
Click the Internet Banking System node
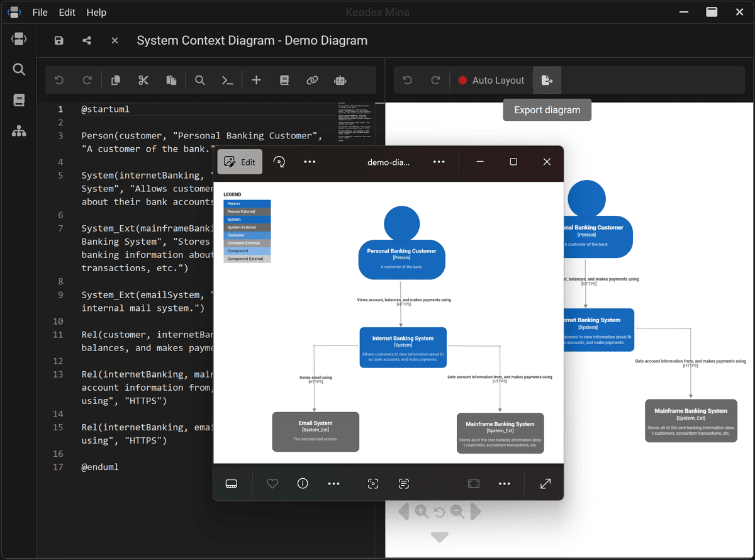coord(403,347)
